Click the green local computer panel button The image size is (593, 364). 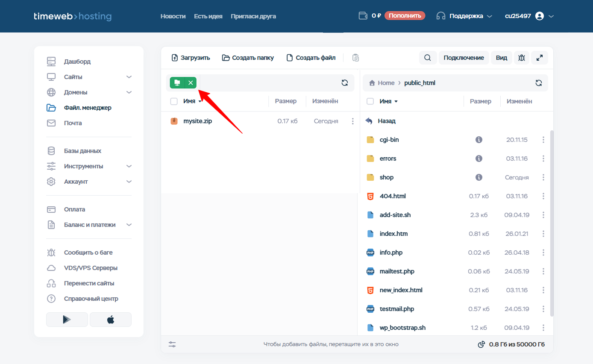(177, 82)
